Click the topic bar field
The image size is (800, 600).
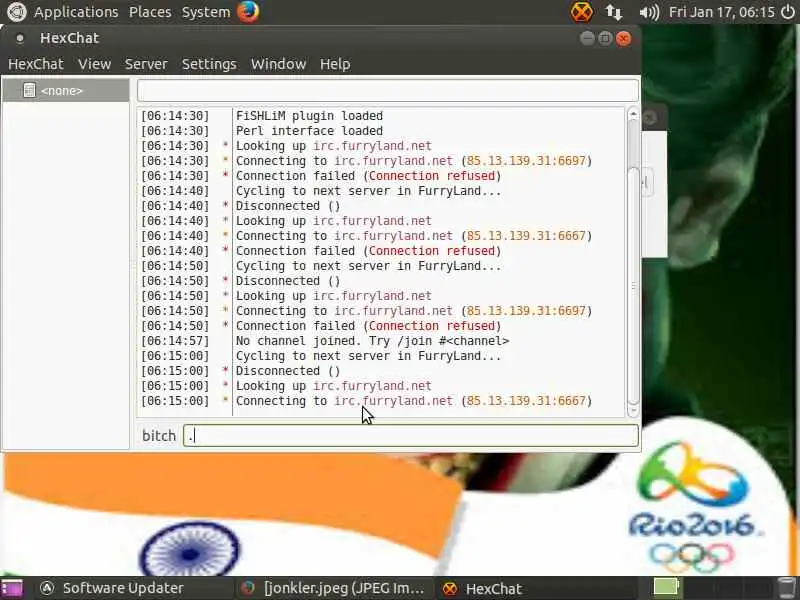[x=388, y=90]
